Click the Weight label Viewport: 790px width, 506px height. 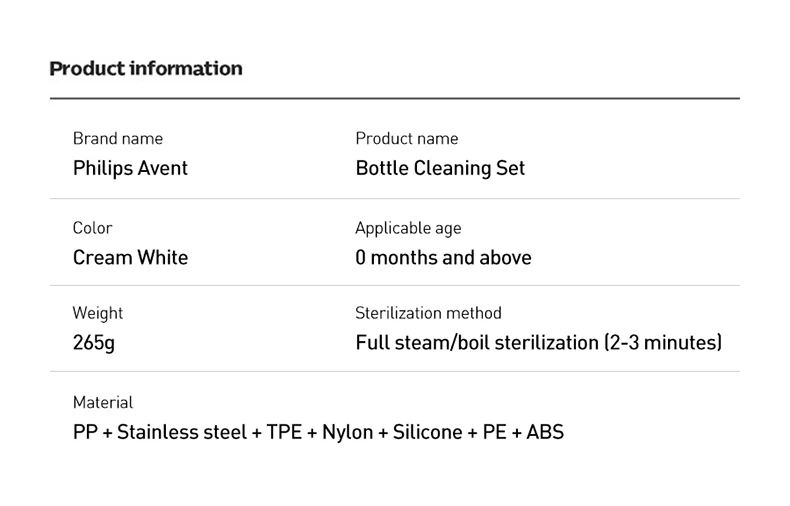point(98,313)
